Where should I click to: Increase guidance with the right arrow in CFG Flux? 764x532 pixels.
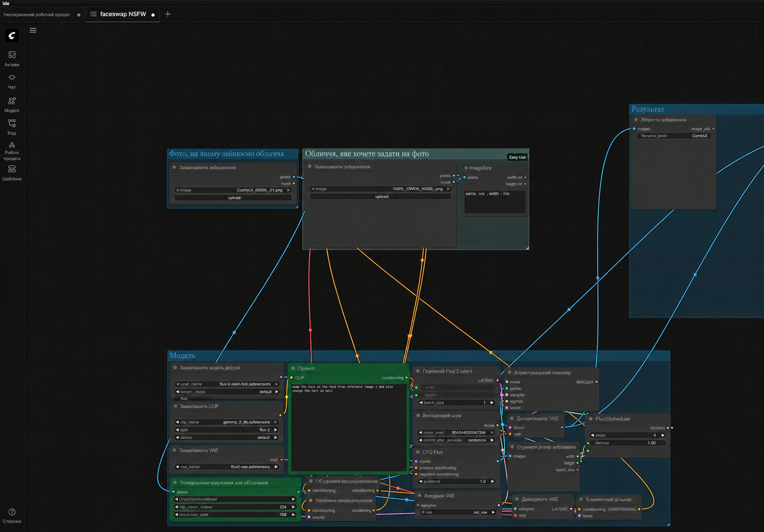tap(492, 482)
